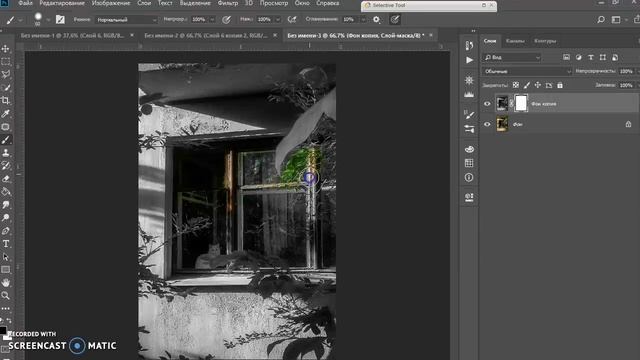640x360 pixels.
Task: Toggle lock all padlock
Action: pyautogui.click(x=560, y=85)
